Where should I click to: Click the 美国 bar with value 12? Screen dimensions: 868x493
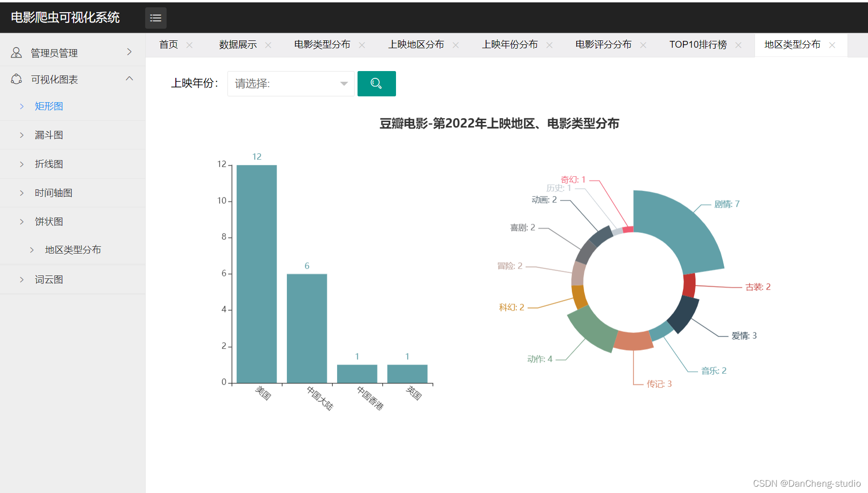[x=257, y=274]
